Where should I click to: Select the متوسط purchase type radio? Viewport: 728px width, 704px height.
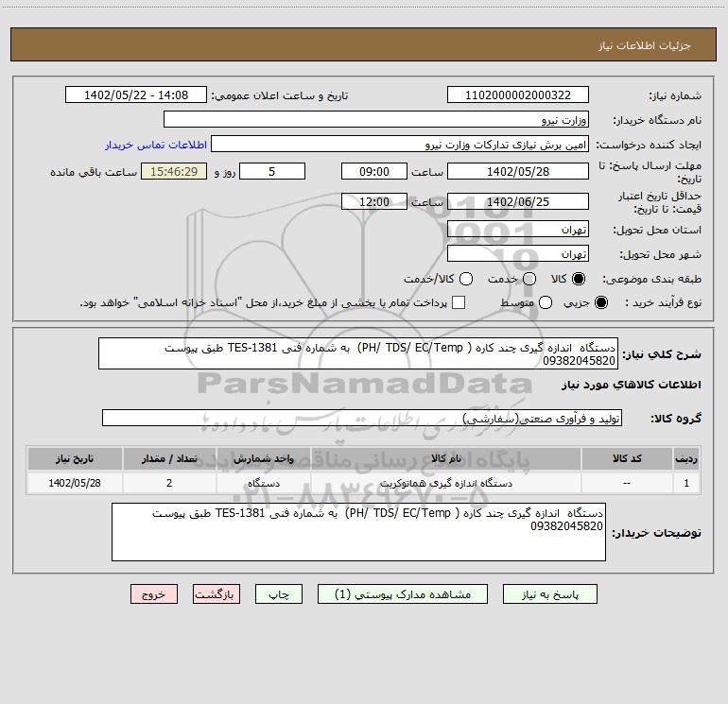pyautogui.click(x=546, y=303)
